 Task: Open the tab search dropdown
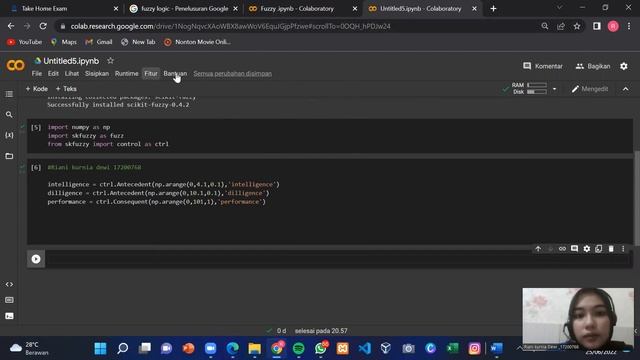click(x=560, y=7)
